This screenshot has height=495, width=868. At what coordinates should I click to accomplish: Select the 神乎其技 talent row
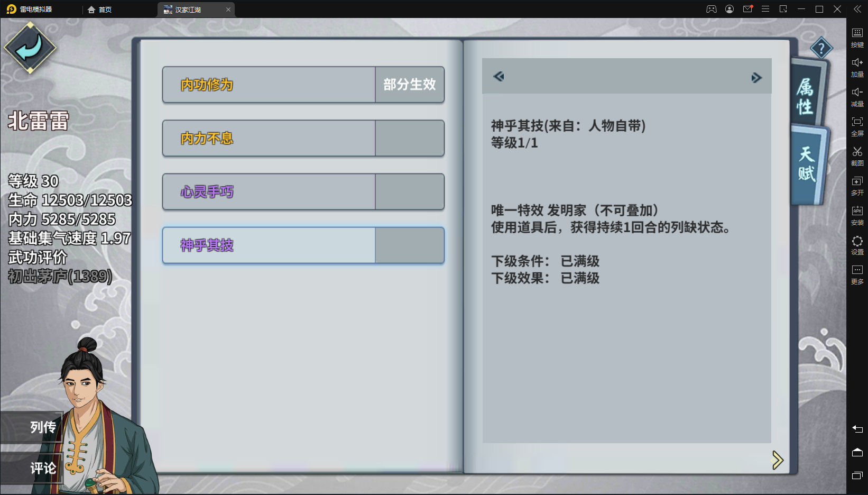coord(303,245)
